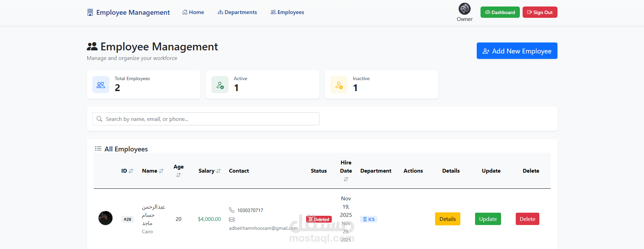Click the Department column header
Viewport: 644px width, 249px height.
(x=376, y=171)
